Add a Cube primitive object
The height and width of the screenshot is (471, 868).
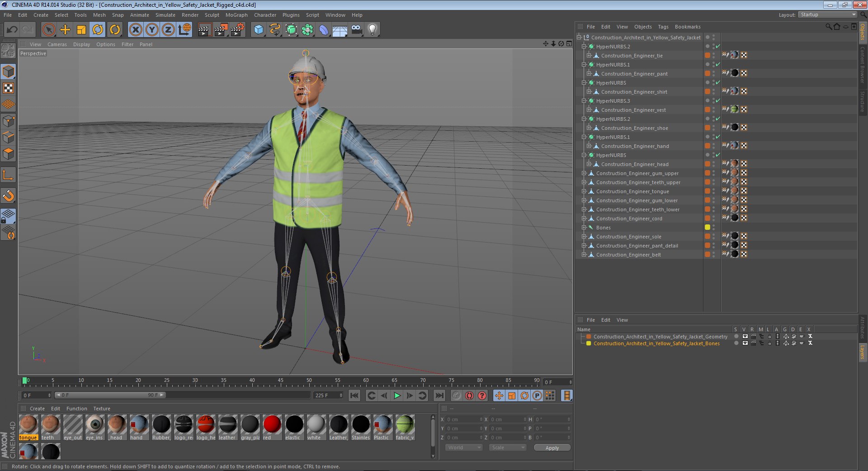pyautogui.click(x=259, y=30)
